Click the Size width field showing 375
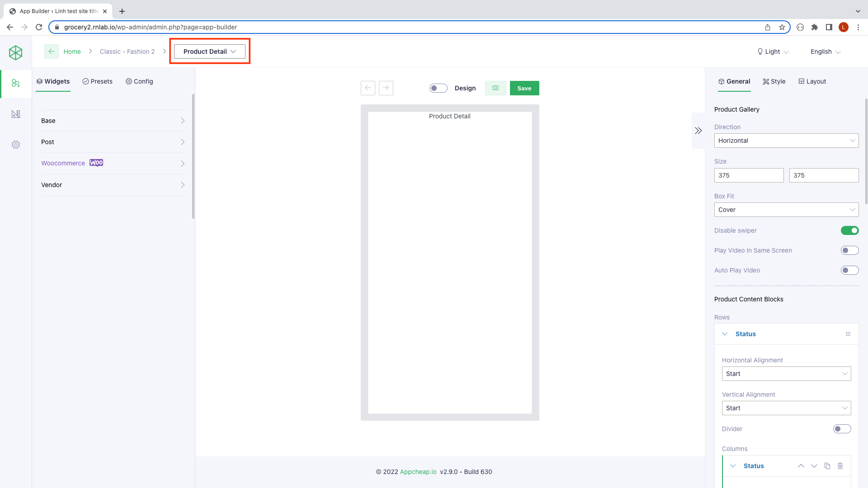The image size is (868, 488). (749, 175)
